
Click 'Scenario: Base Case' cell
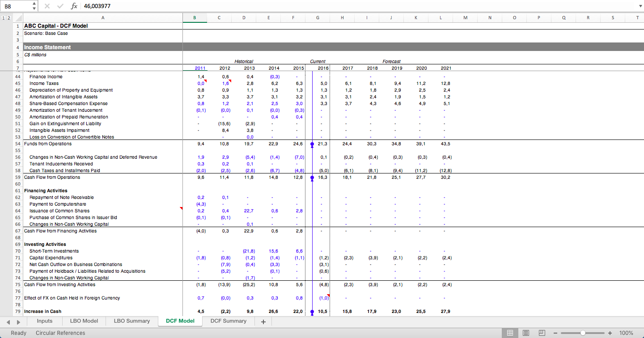click(x=46, y=33)
